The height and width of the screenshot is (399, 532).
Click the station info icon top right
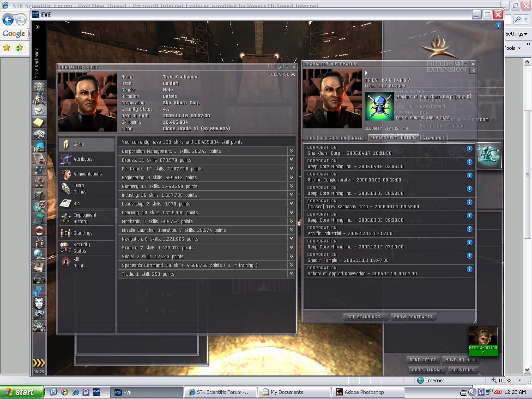498,25
